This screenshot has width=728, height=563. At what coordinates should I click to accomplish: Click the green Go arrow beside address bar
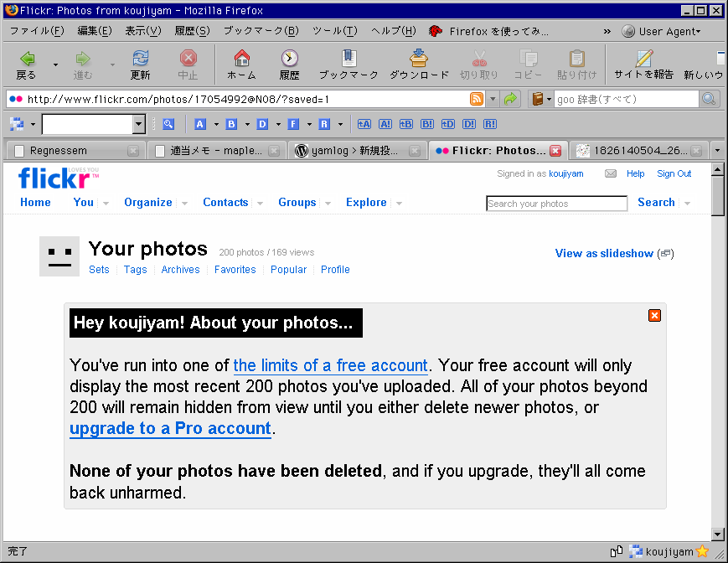pos(510,99)
